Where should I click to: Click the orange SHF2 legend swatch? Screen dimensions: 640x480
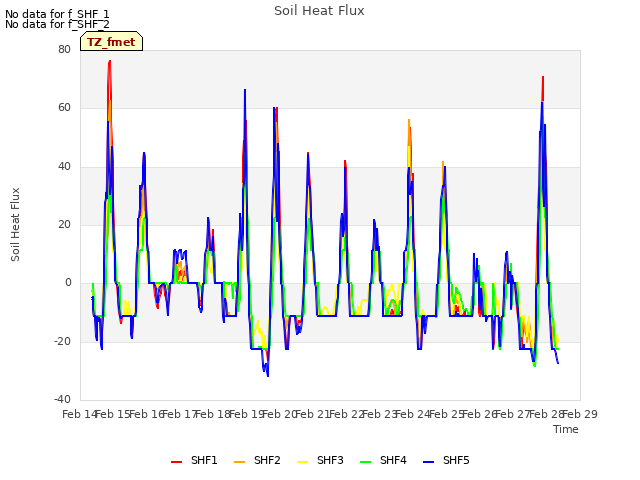coord(239,462)
